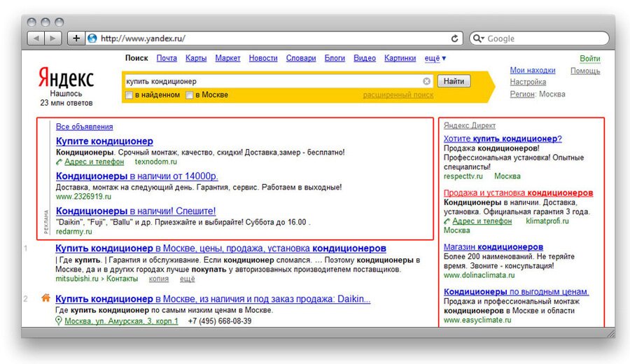Open ad 'Продажа и установка кондиционеров'
Screen dimensions: 630x364
point(518,192)
